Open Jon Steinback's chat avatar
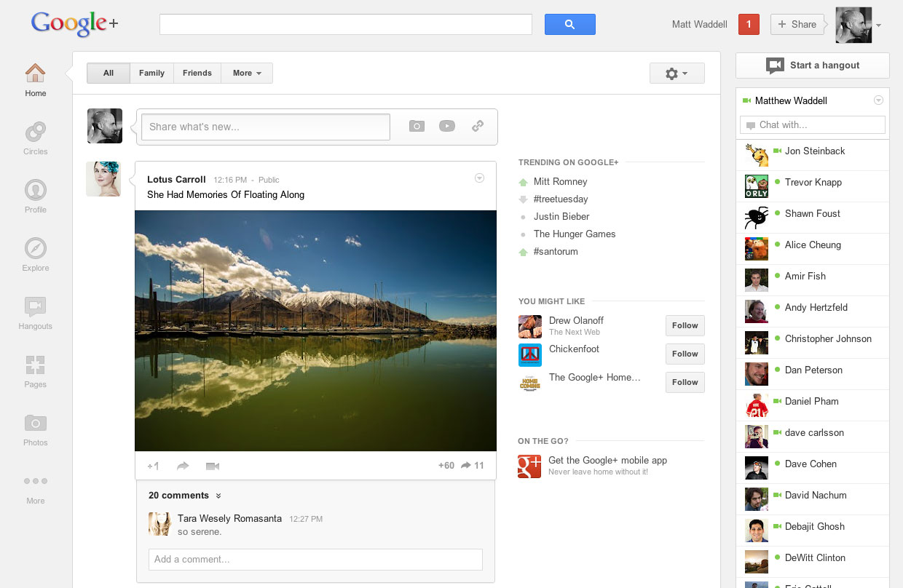This screenshot has width=903, height=588. point(757,154)
